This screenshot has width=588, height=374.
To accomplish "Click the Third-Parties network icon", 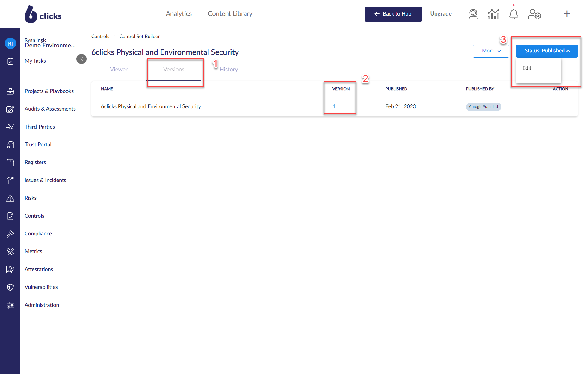I will coord(10,127).
